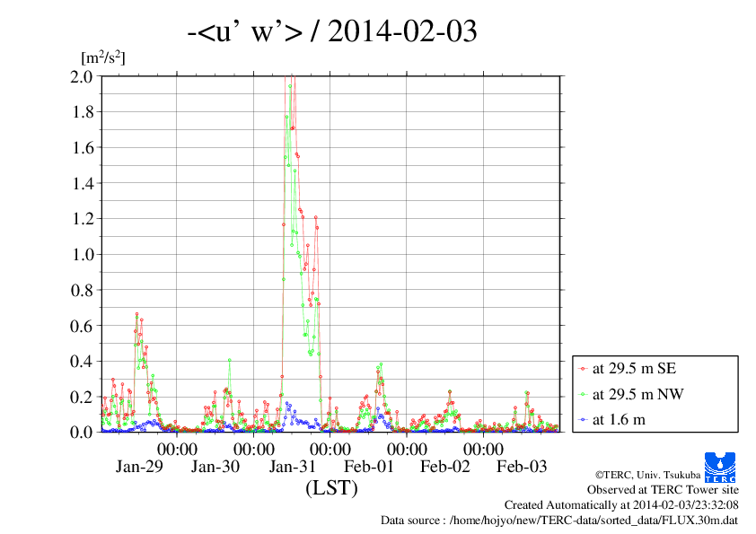Click the 'Created Automatically at' timestamp line
756x534 pixels.
pyautogui.click(x=621, y=505)
